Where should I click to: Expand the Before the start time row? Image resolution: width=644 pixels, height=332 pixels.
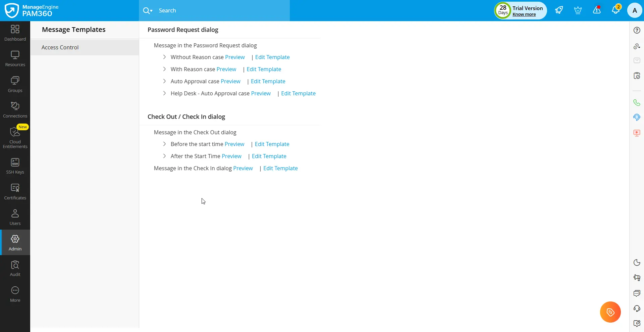(164, 144)
